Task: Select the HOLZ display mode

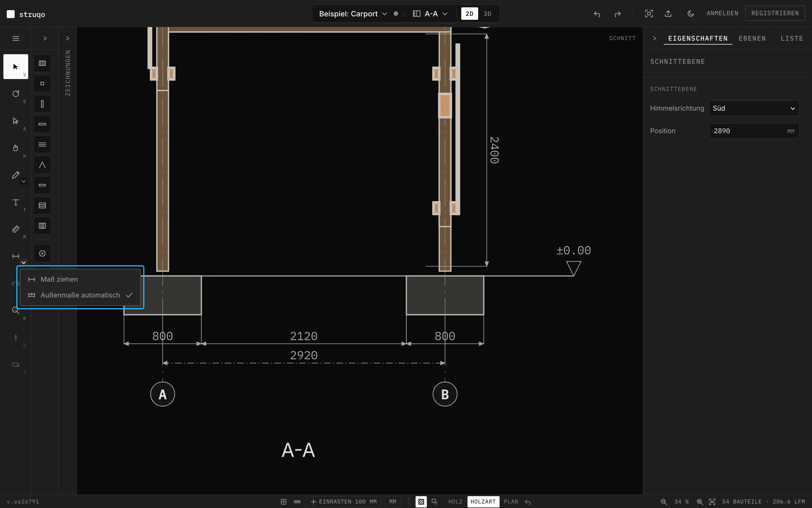Action: point(455,502)
